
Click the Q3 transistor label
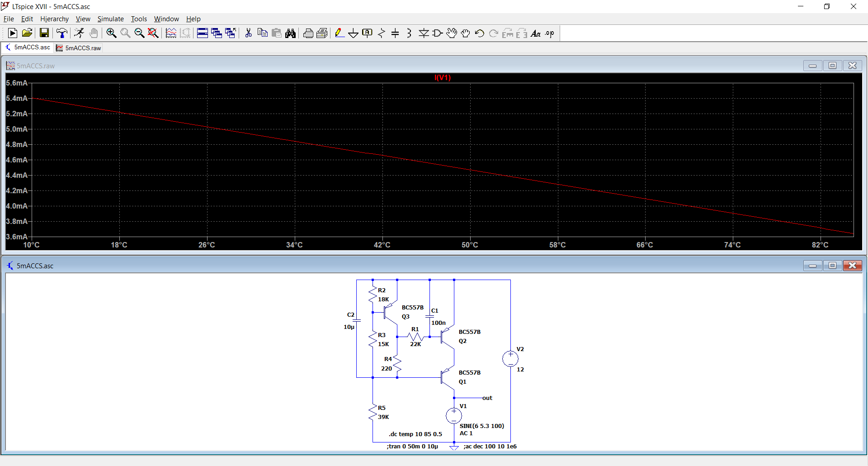pos(406,316)
